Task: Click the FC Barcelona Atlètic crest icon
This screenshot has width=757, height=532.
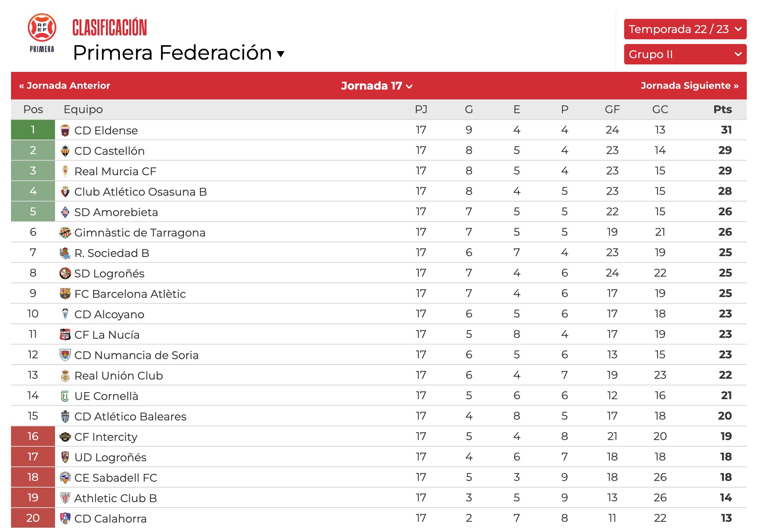Action: click(x=65, y=294)
